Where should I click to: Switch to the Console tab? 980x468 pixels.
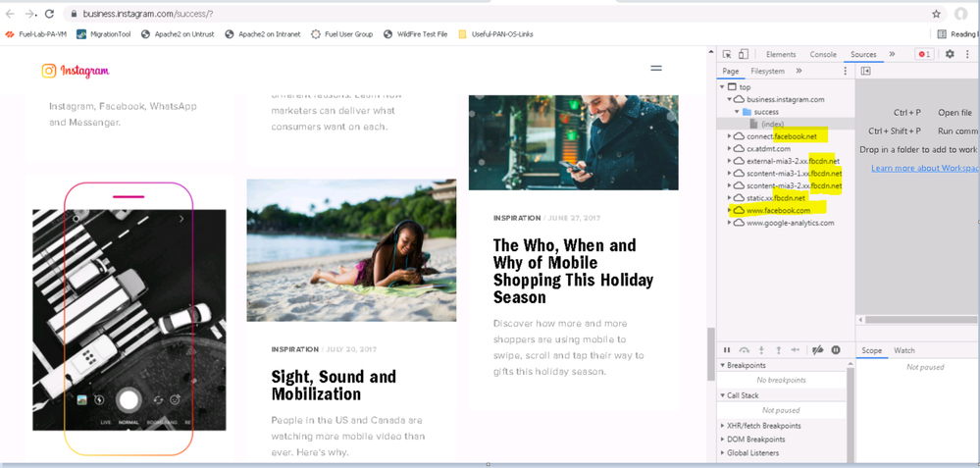click(x=822, y=55)
